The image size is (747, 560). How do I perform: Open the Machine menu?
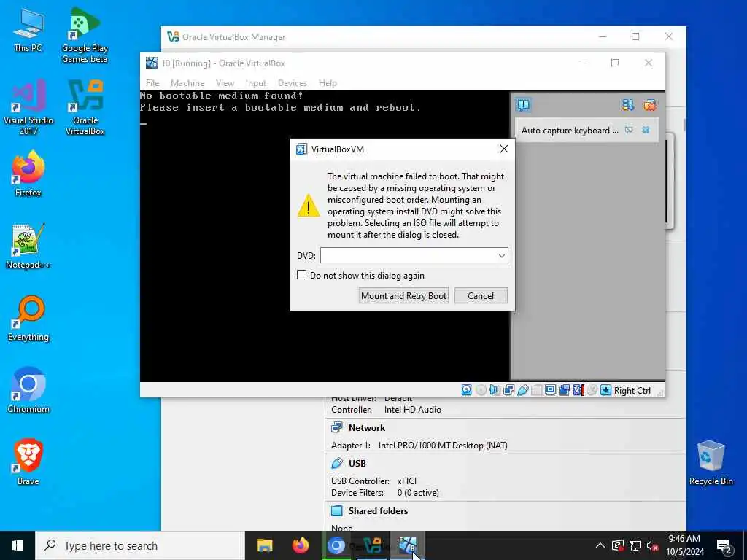pos(187,83)
